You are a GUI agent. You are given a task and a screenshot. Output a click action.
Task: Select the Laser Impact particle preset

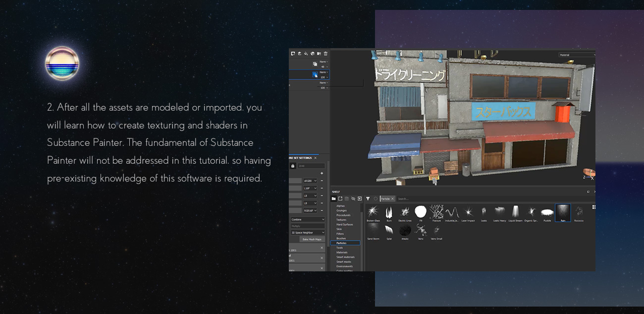[x=468, y=213]
